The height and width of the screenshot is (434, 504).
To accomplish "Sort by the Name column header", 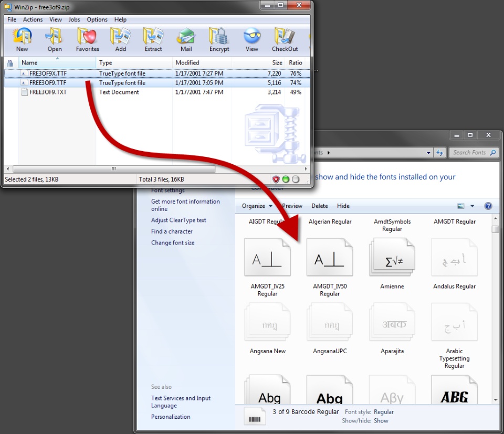I will (x=57, y=62).
